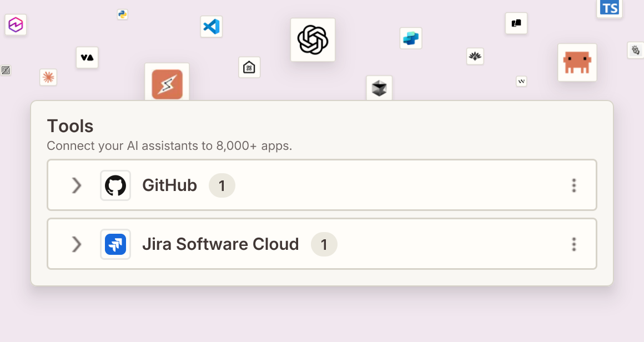Image resolution: width=644 pixels, height=342 pixels.
Task: Click the Jira Software Cloud label text
Action: point(220,244)
